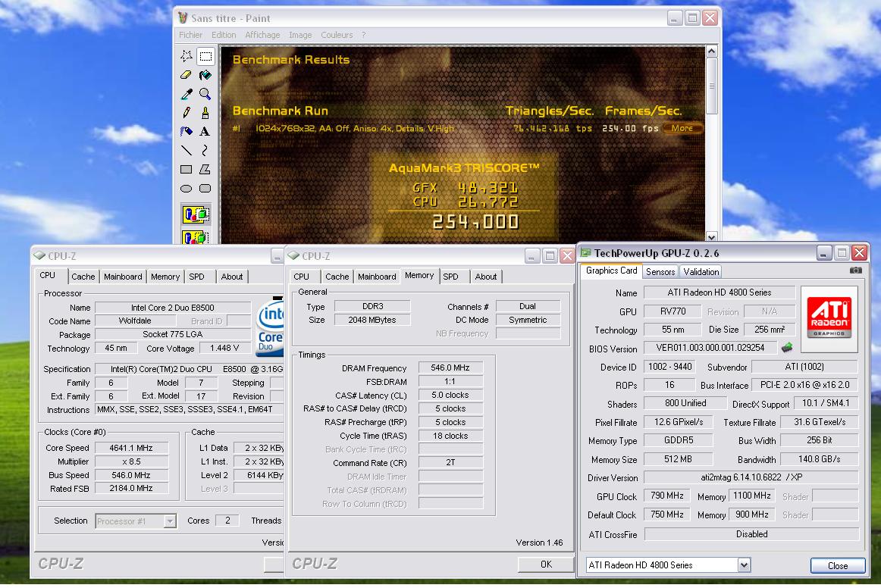Choose the transparent selection option in Paint
The width and height of the screenshot is (881, 588).
pyautogui.click(x=196, y=236)
